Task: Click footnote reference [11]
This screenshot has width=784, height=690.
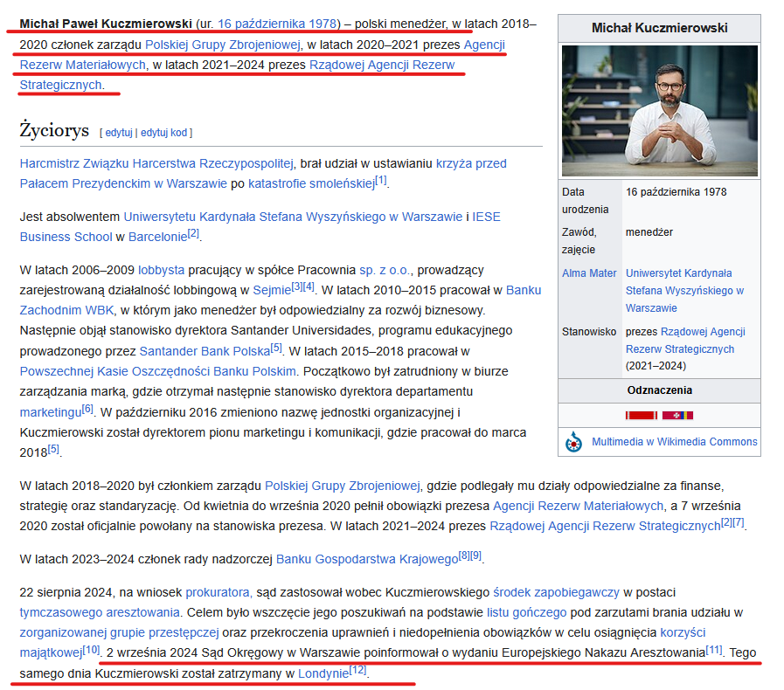Action: [x=714, y=650]
